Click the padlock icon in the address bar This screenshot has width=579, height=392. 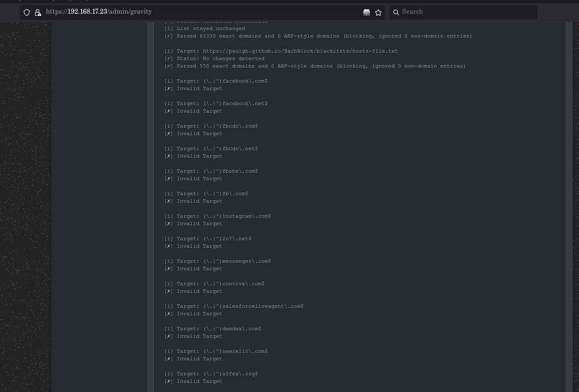coord(37,12)
